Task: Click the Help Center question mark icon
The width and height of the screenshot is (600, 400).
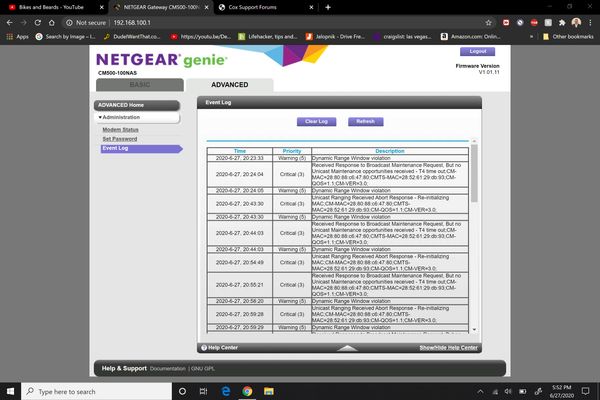Action: click(x=204, y=348)
